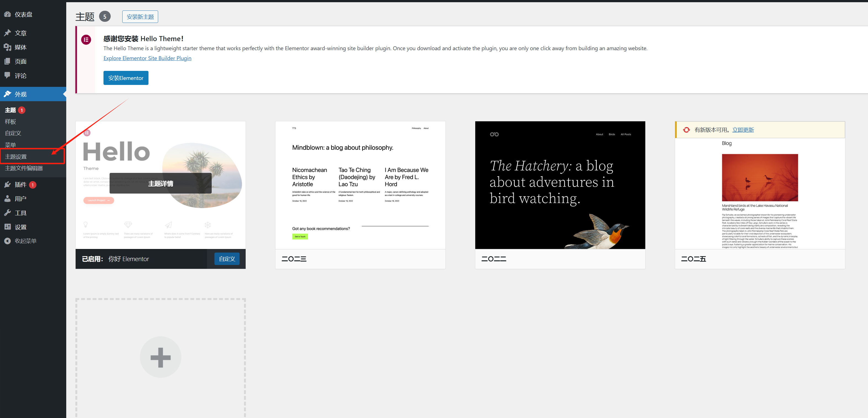Click the Pages icon in sidebar

click(7, 61)
